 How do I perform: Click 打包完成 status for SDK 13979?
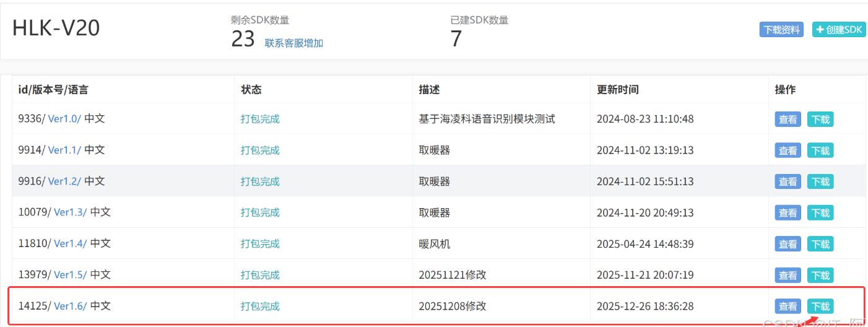260,274
